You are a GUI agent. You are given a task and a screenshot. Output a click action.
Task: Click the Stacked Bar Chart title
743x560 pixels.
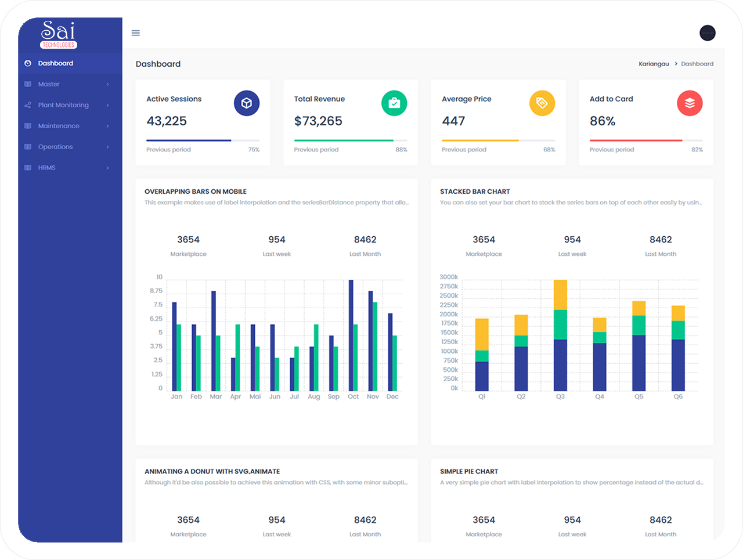[x=475, y=192]
